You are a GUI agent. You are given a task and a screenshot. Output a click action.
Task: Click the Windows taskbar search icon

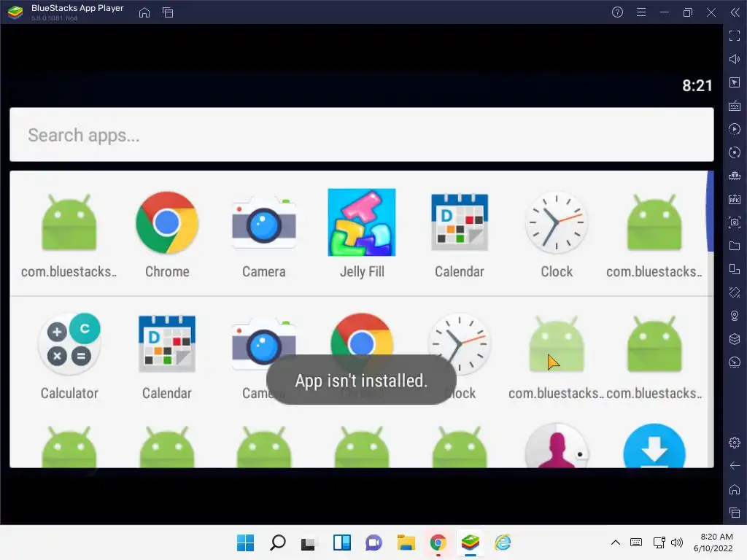[278, 542]
